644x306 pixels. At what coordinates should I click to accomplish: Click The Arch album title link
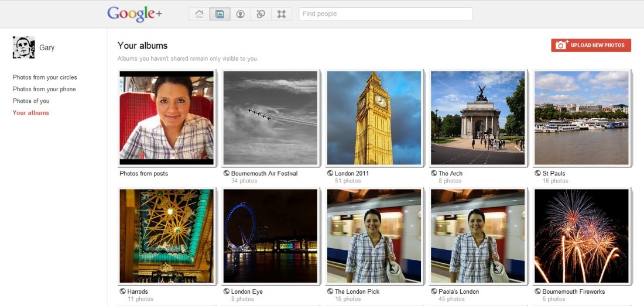click(x=450, y=173)
